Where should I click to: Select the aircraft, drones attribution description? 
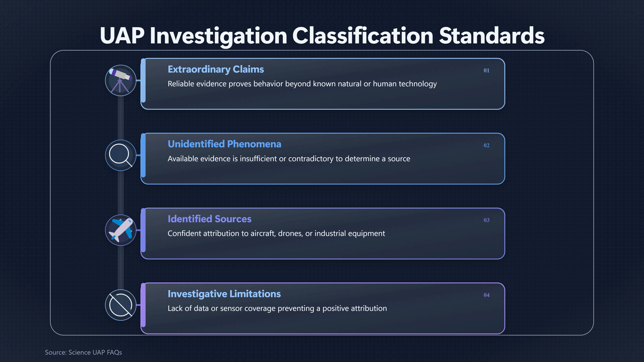point(276,233)
